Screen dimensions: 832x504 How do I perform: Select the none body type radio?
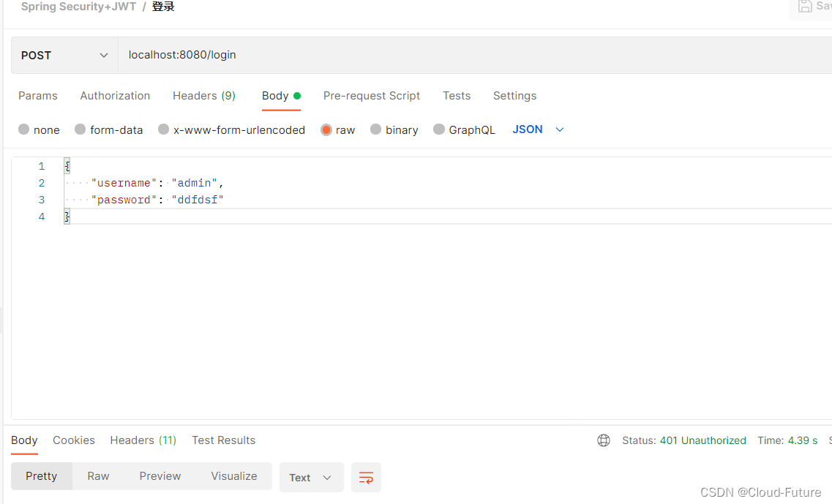coord(24,129)
